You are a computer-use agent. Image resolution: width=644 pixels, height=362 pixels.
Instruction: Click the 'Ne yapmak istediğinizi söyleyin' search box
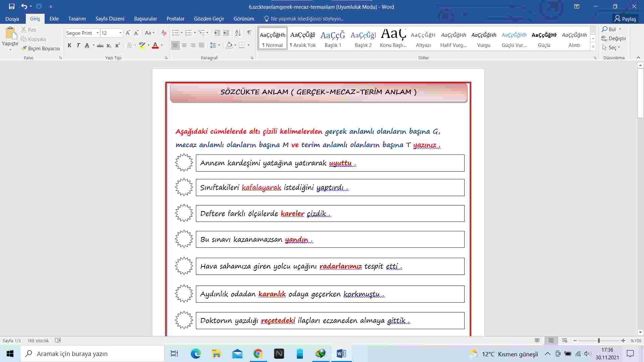[304, 19]
